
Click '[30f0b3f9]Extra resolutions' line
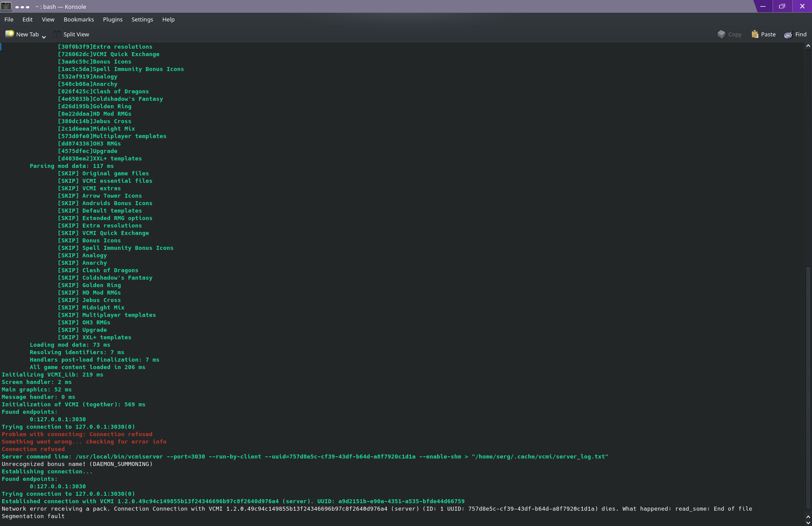point(105,47)
